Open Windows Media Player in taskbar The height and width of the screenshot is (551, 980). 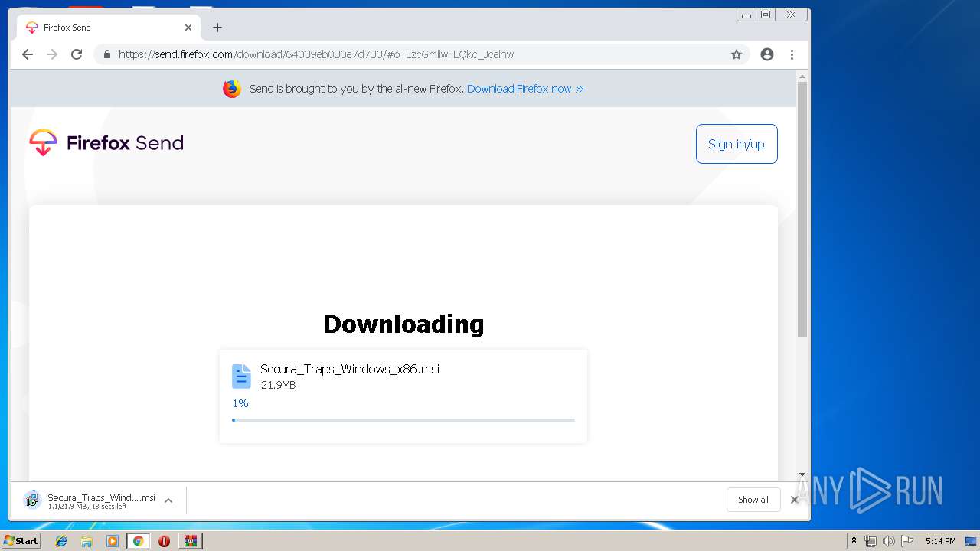(x=113, y=541)
